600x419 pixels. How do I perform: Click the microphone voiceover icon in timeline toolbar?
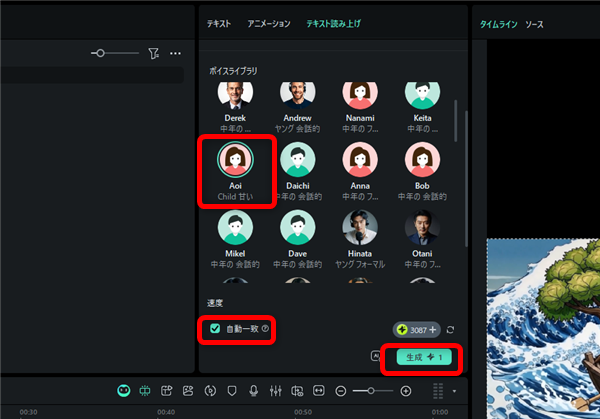[x=254, y=390]
